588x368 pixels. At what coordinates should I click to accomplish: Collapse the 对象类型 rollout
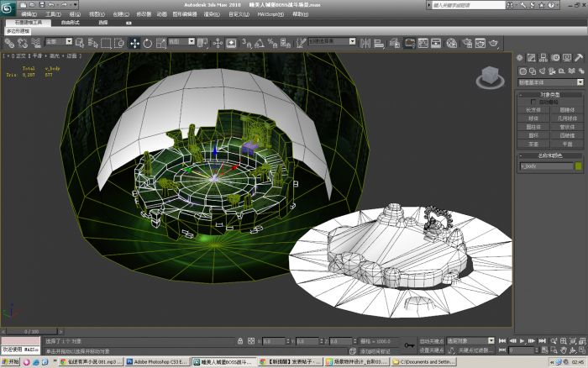(x=550, y=95)
